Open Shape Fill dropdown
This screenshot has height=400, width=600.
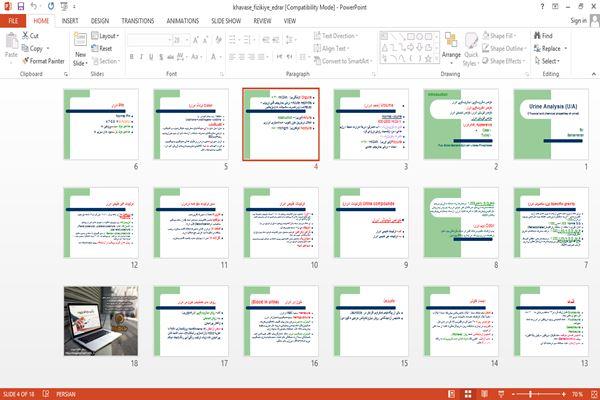499,36
